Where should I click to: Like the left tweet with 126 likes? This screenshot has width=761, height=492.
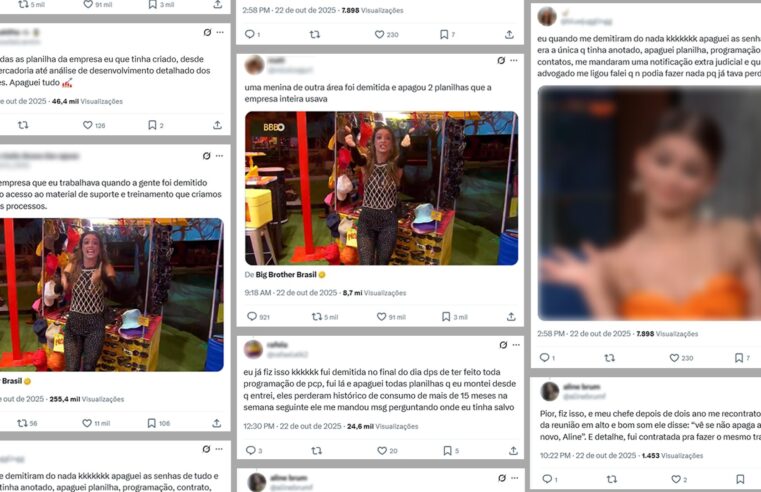pyautogui.click(x=87, y=125)
